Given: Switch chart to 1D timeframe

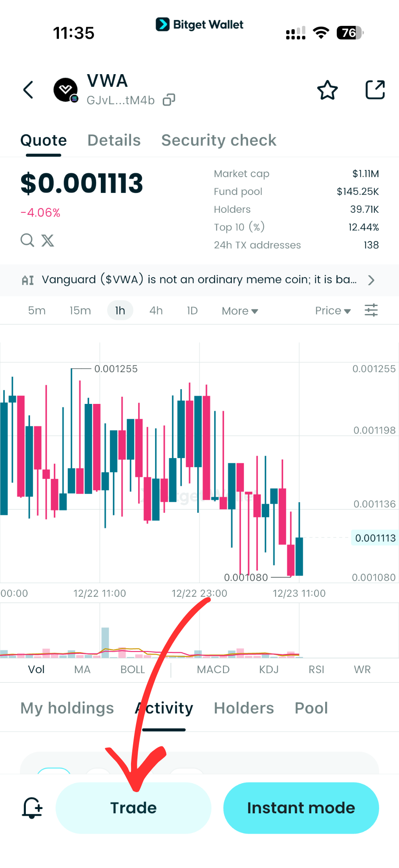Looking at the screenshot, I should coord(192,310).
